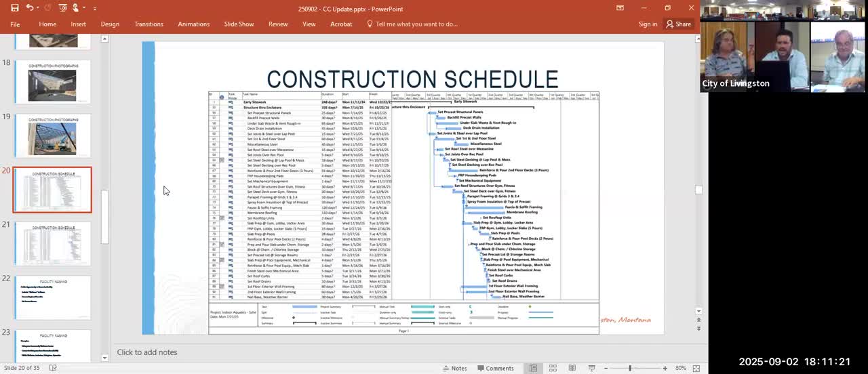This screenshot has width=868, height=374.
Task: Select the Transitions tab
Action: [x=149, y=24]
